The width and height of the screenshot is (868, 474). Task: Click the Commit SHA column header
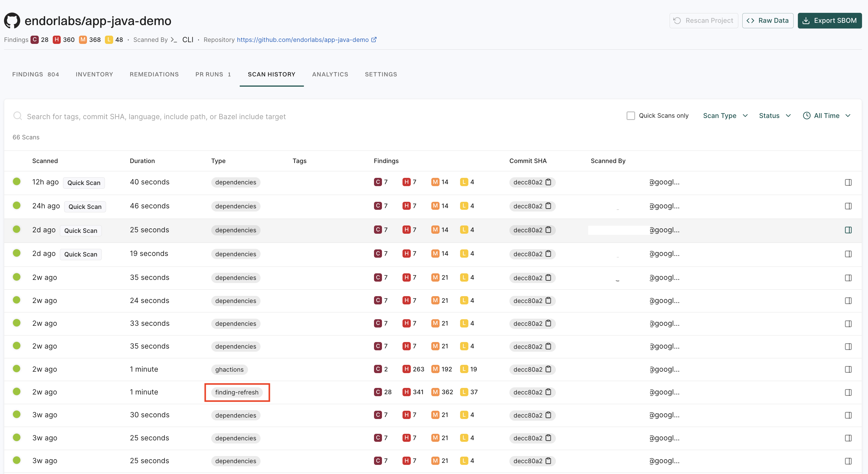pyautogui.click(x=528, y=161)
